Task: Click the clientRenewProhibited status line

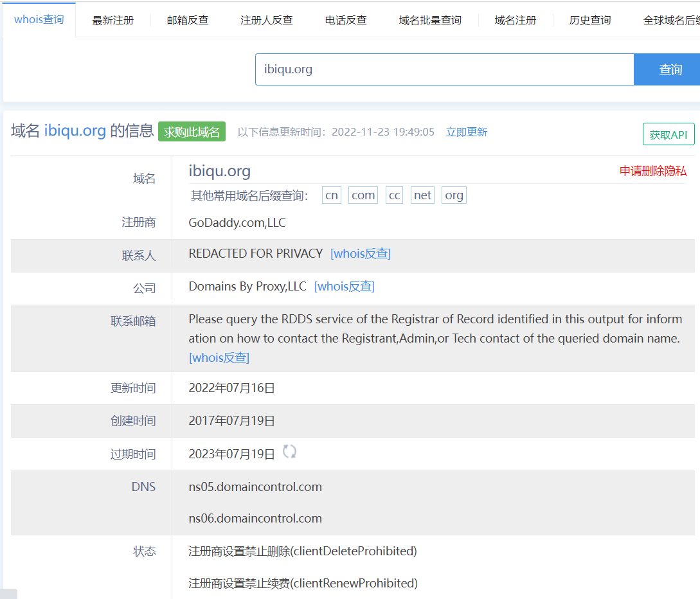Action: pos(303,583)
